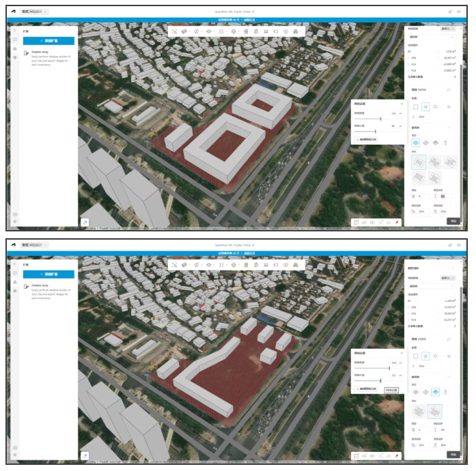Click the auto-generate play icon in the lower right panel
This screenshot has width=476, height=471.
coord(449,339)
